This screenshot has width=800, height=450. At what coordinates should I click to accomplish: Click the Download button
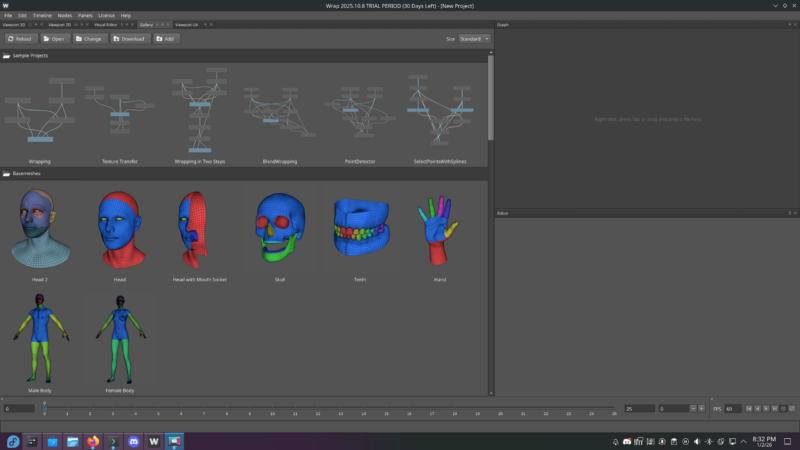(x=129, y=39)
